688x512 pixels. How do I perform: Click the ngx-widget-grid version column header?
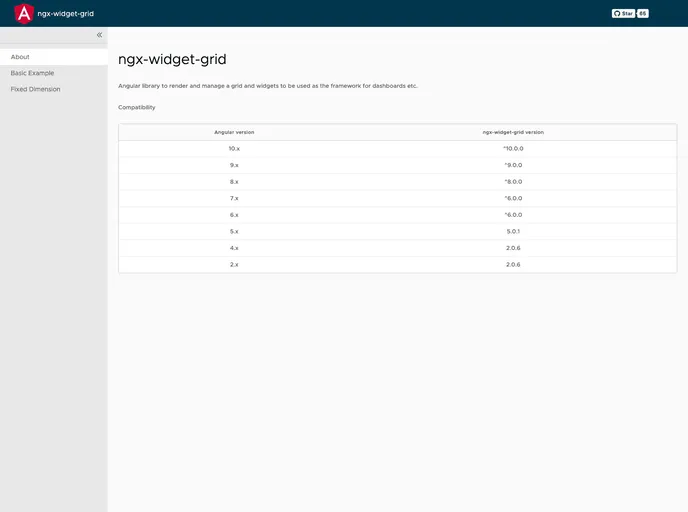[x=513, y=132]
